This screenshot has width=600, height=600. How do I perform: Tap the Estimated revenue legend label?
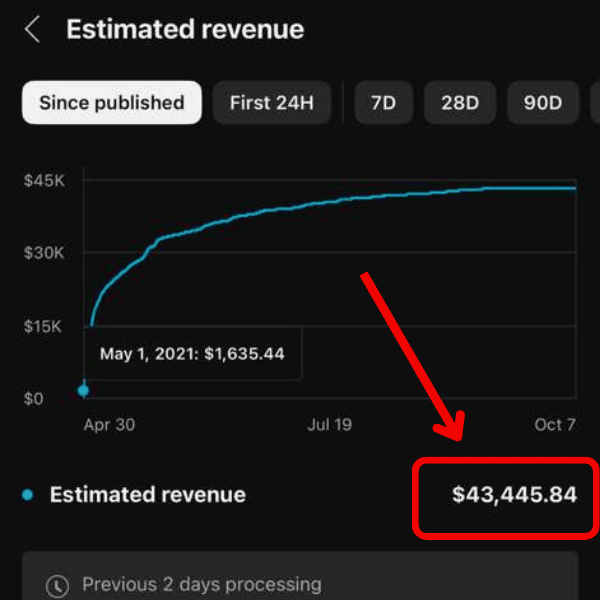tap(147, 494)
